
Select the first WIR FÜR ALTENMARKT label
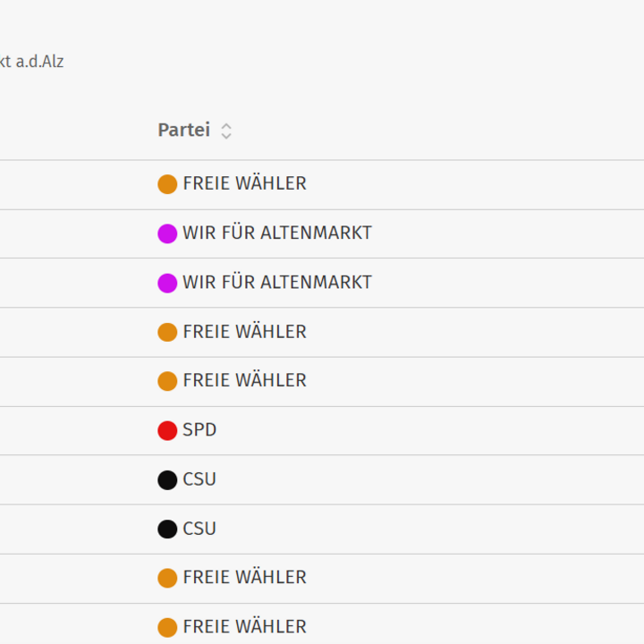pos(277,233)
